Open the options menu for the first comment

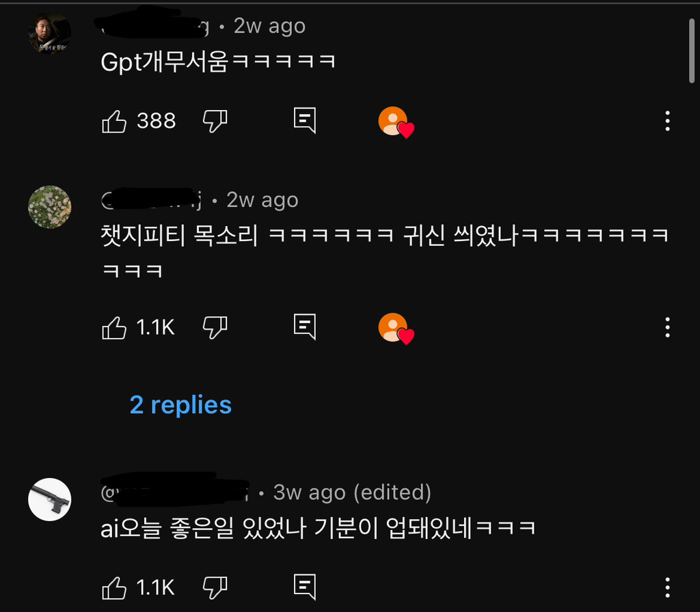[667, 120]
